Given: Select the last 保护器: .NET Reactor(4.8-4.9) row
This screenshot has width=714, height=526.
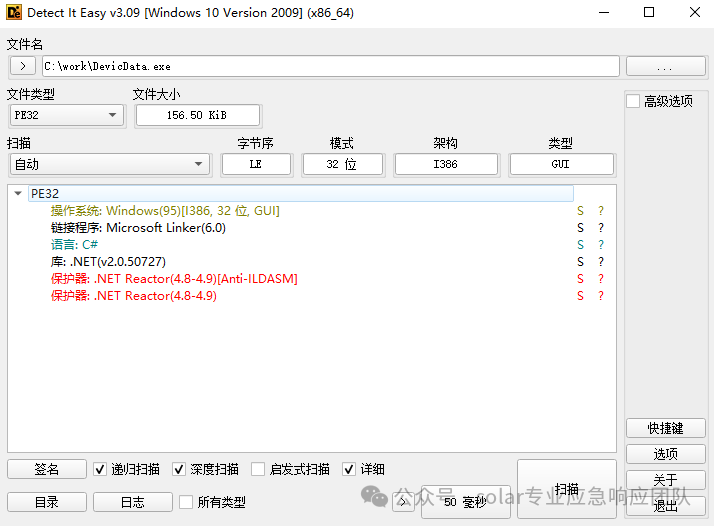Looking at the screenshot, I should pos(133,296).
